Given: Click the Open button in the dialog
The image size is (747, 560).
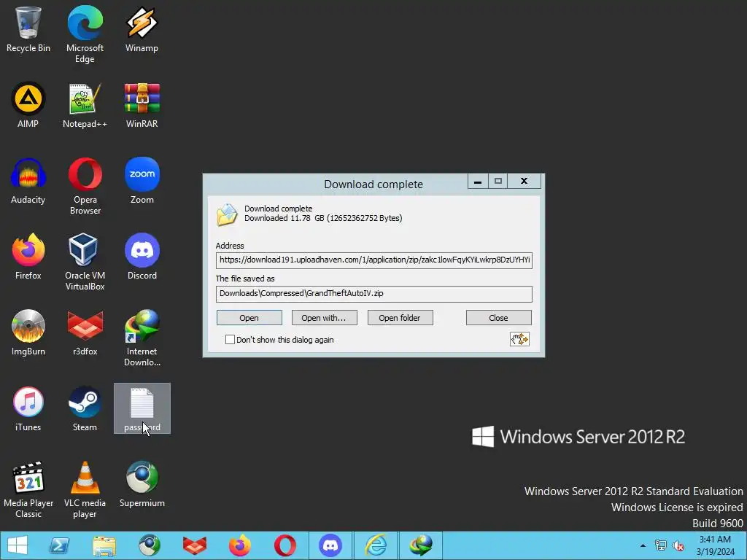Looking at the screenshot, I should click(x=249, y=318).
